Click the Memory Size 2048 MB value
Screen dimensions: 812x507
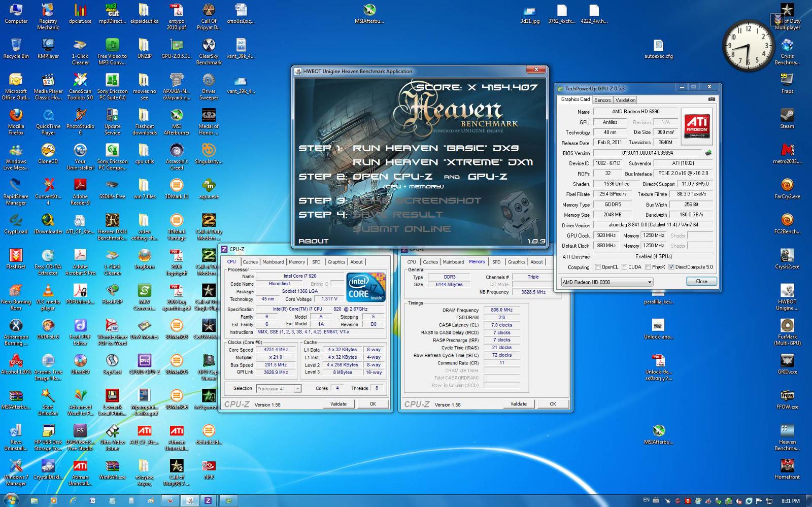tap(613, 215)
